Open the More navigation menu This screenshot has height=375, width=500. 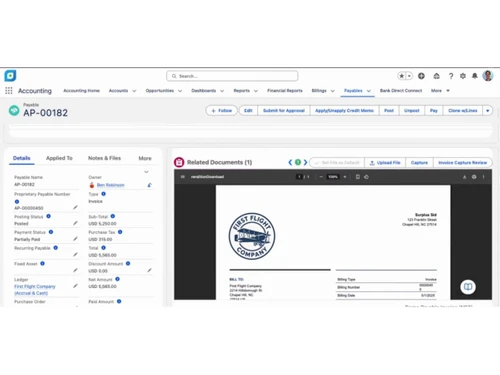click(x=440, y=91)
